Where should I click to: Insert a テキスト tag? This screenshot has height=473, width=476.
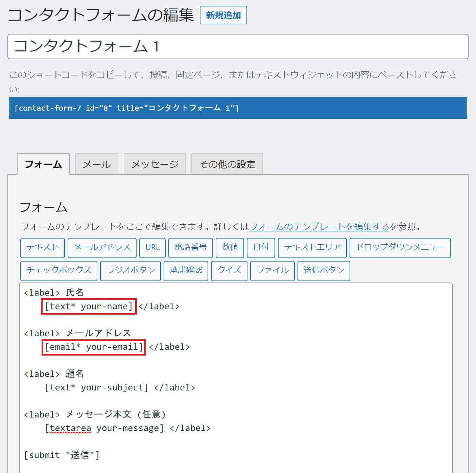click(x=43, y=247)
